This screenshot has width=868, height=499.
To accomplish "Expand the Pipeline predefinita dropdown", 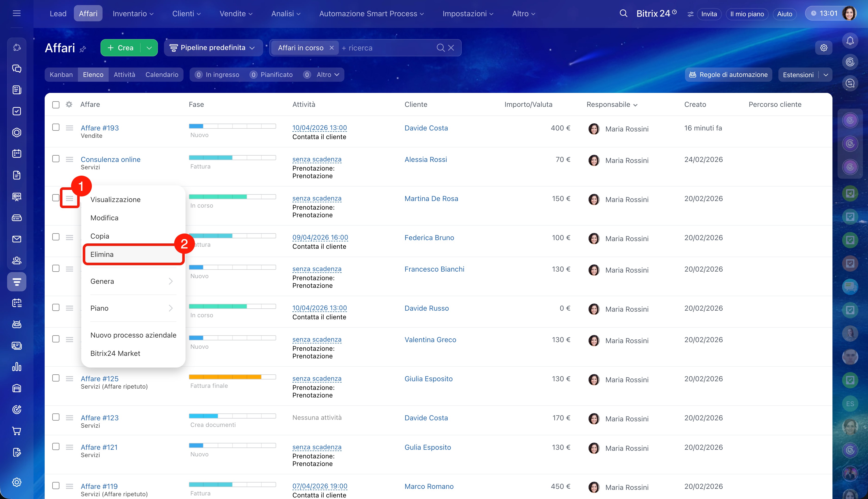I will [213, 48].
